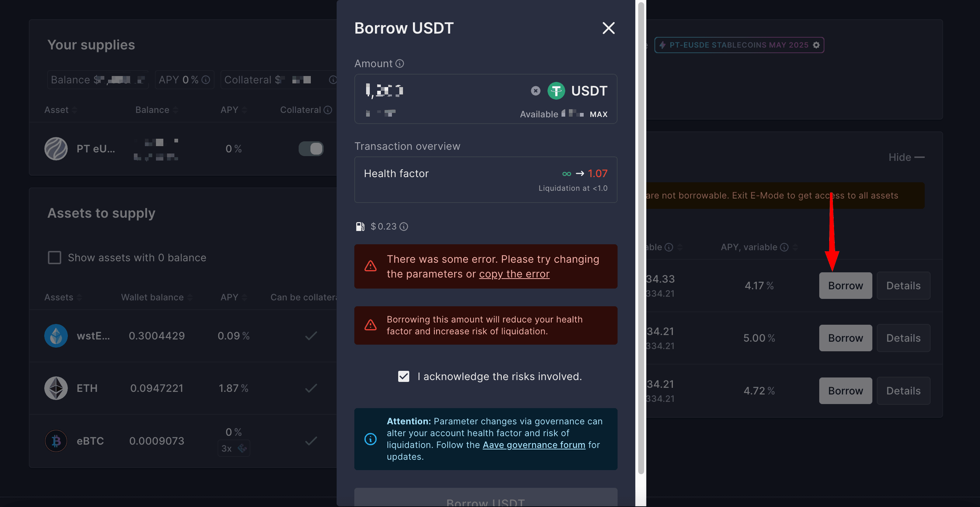The image size is (980, 507).
Task: Sort supplies by APY column
Action: (234, 110)
